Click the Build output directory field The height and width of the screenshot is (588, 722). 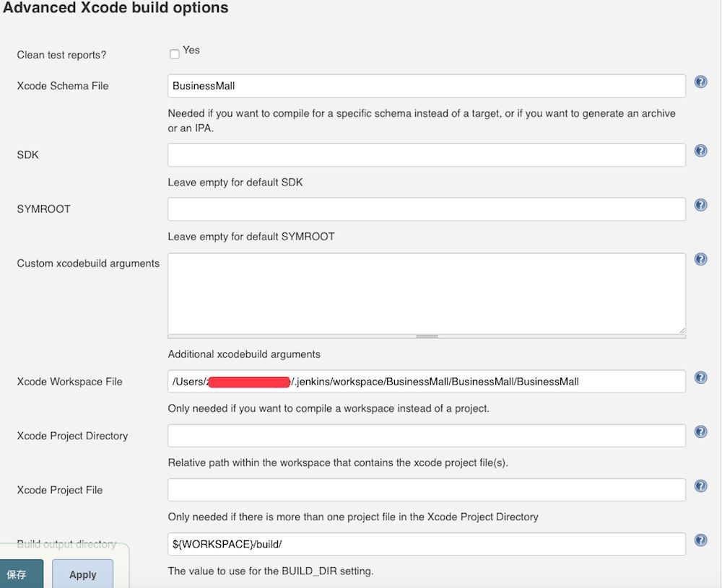426,544
